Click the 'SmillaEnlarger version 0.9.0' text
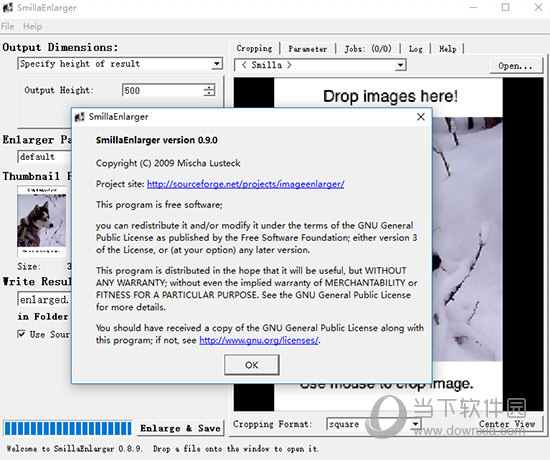This screenshot has height=460, width=550. tap(157, 140)
